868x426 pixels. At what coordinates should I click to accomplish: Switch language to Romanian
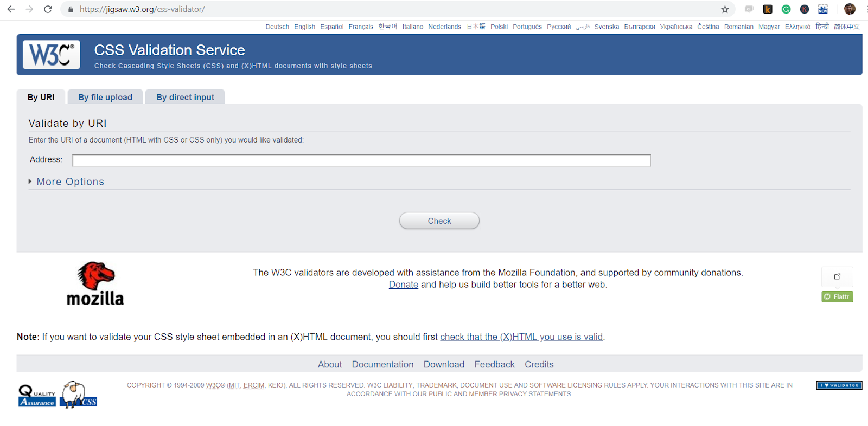[x=739, y=27]
